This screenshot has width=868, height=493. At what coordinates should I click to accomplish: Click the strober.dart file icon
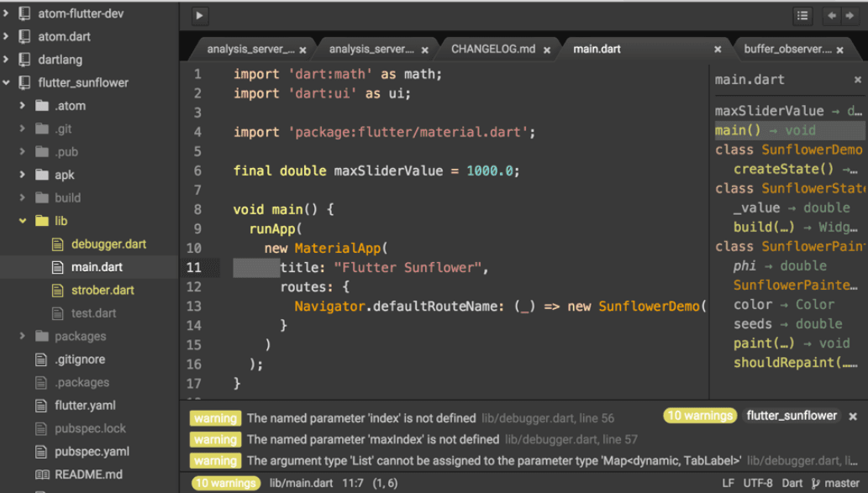(x=58, y=290)
